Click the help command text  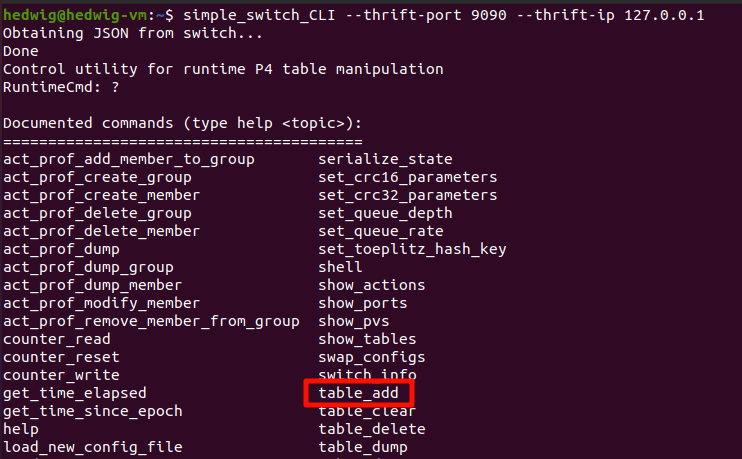[21, 429]
